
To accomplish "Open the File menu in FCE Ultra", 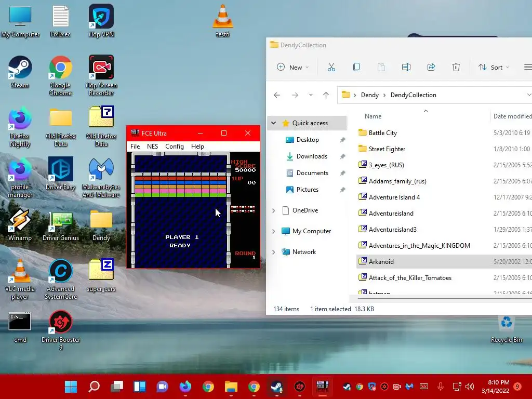I will [x=135, y=146].
